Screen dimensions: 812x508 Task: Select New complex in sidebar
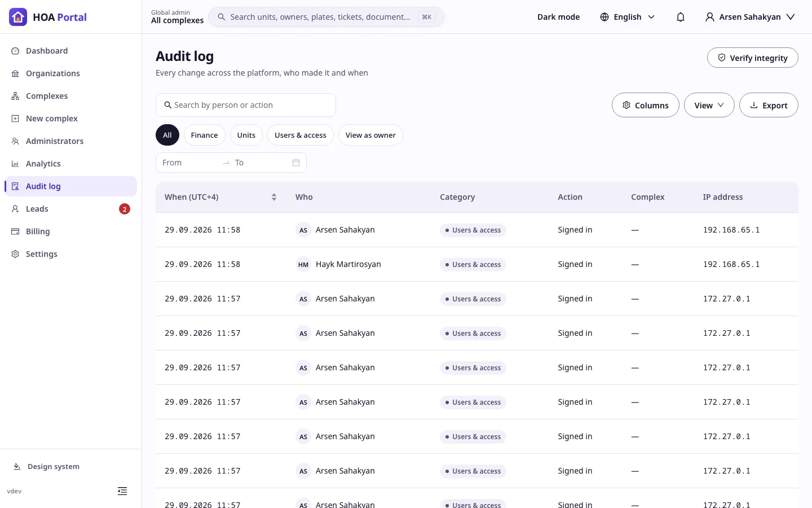pos(70,119)
